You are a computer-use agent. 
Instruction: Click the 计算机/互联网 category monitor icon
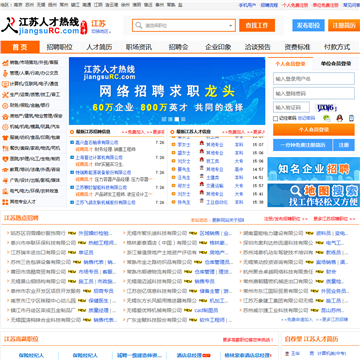point(5,84)
